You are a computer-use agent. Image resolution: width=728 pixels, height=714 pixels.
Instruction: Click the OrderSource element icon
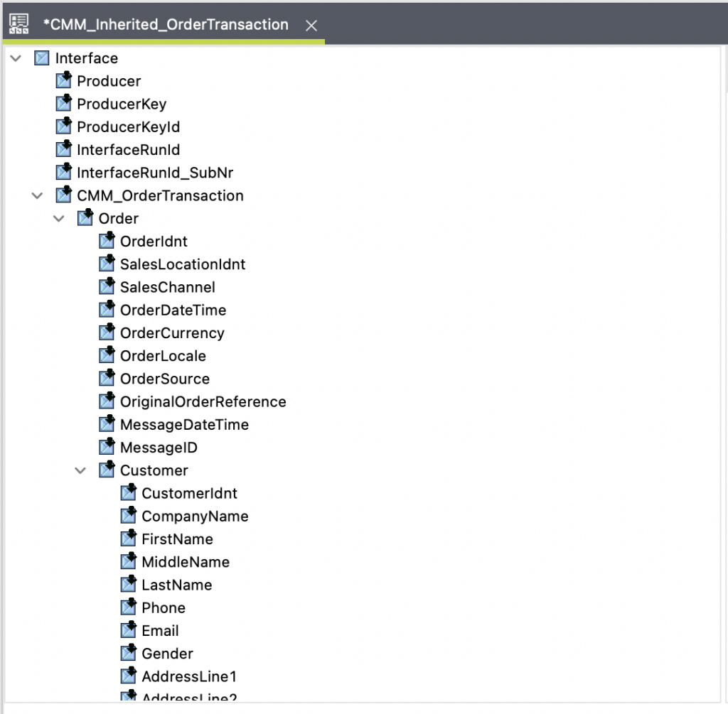[x=107, y=377]
